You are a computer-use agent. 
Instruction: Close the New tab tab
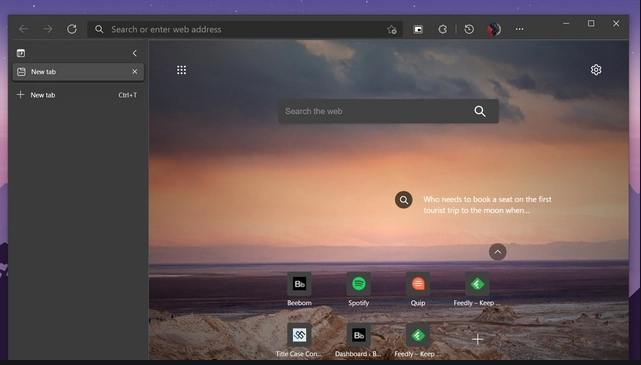point(134,72)
